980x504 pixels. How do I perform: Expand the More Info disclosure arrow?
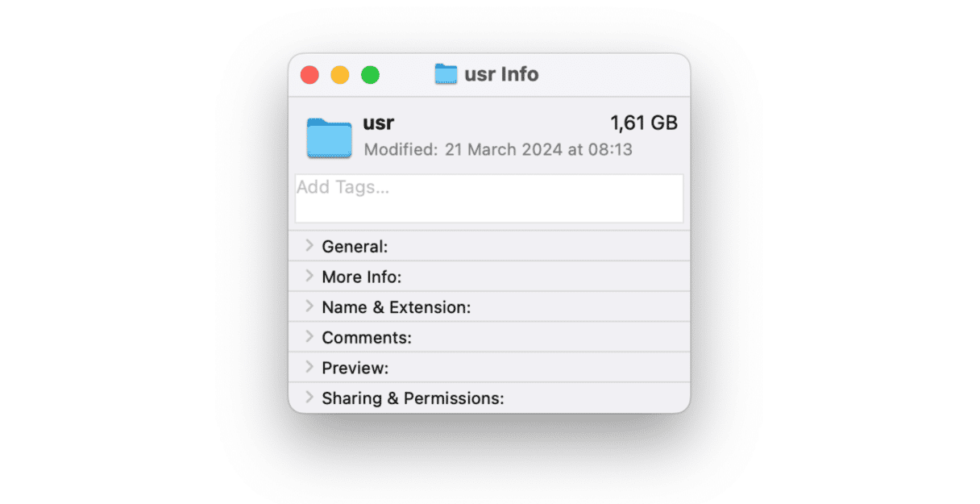coord(309,276)
